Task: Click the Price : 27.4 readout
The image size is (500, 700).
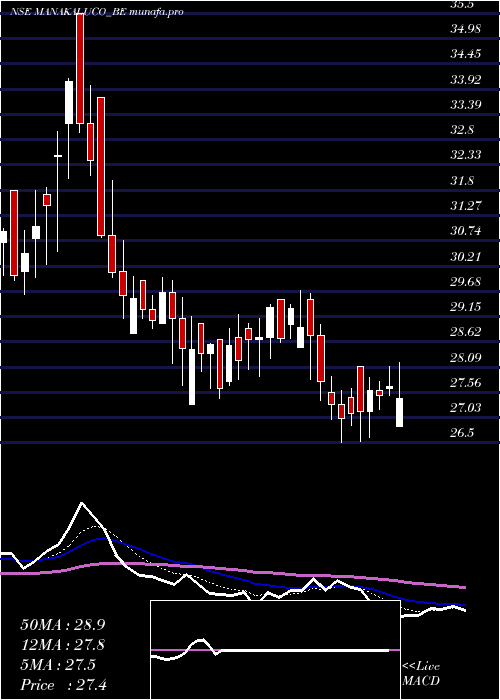Action: [x=66, y=685]
